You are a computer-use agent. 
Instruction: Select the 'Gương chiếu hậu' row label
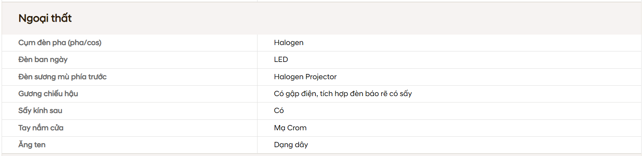(x=48, y=94)
